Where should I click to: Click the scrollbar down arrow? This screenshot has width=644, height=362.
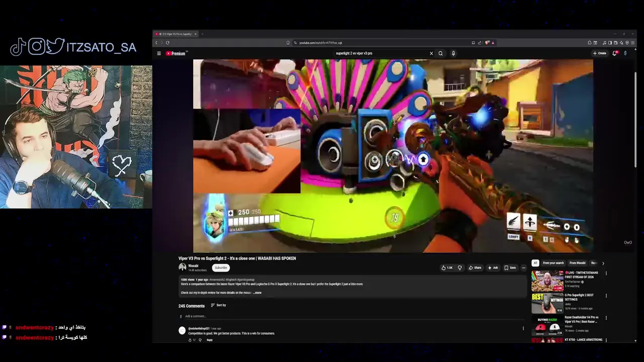coord(636,341)
